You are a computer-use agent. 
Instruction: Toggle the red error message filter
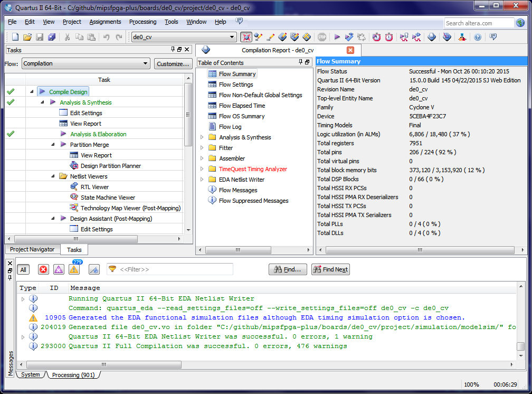(43, 269)
